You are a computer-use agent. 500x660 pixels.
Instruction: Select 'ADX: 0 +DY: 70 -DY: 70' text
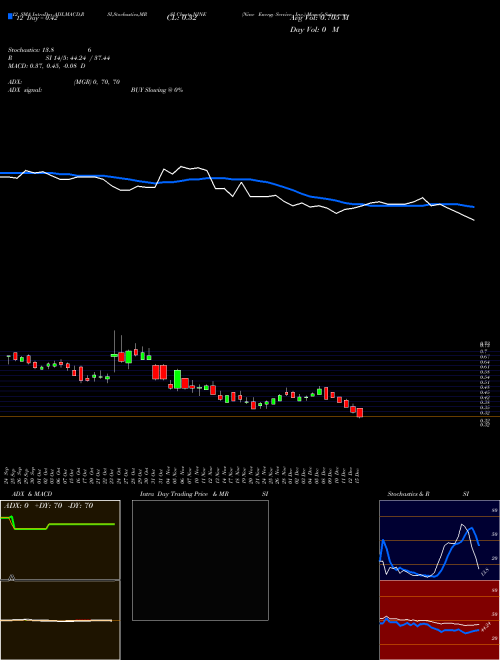(x=48, y=506)
